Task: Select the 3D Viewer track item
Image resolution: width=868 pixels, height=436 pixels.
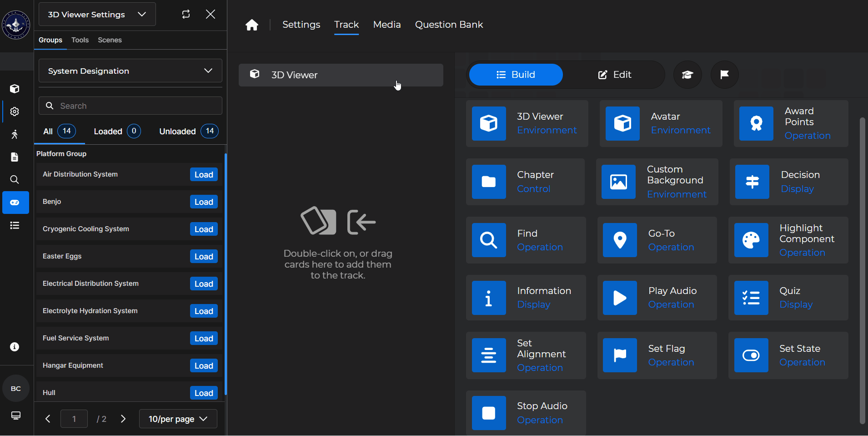Action: tap(341, 75)
